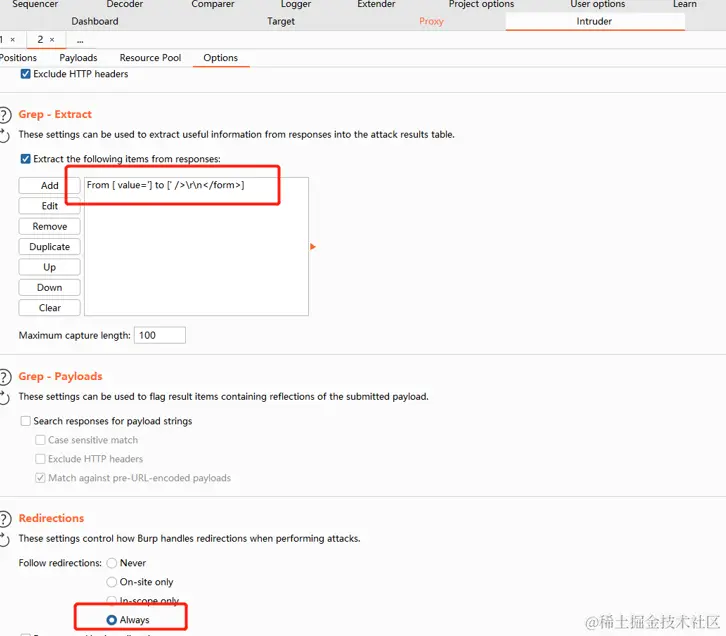The image size is (726, 636).
Task: Toggle Exclude HTTP headers under Grep - Payloads
Action: coord(41,459)
